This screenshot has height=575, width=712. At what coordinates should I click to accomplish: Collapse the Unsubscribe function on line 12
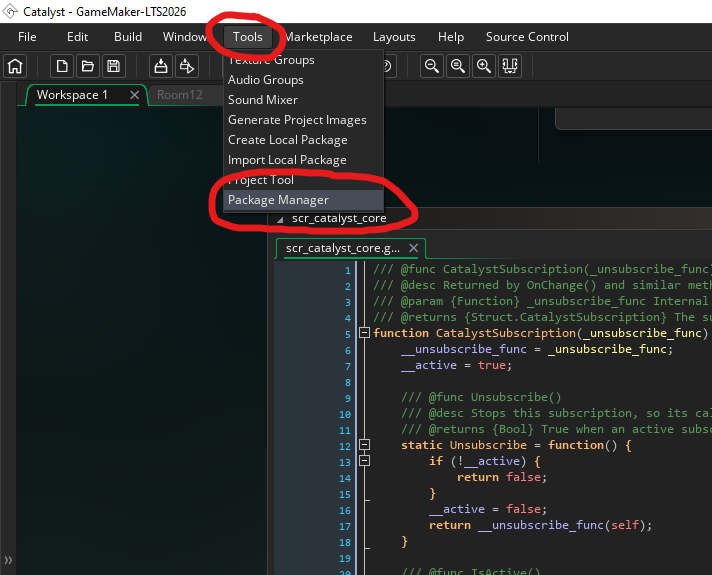[364, 445]
